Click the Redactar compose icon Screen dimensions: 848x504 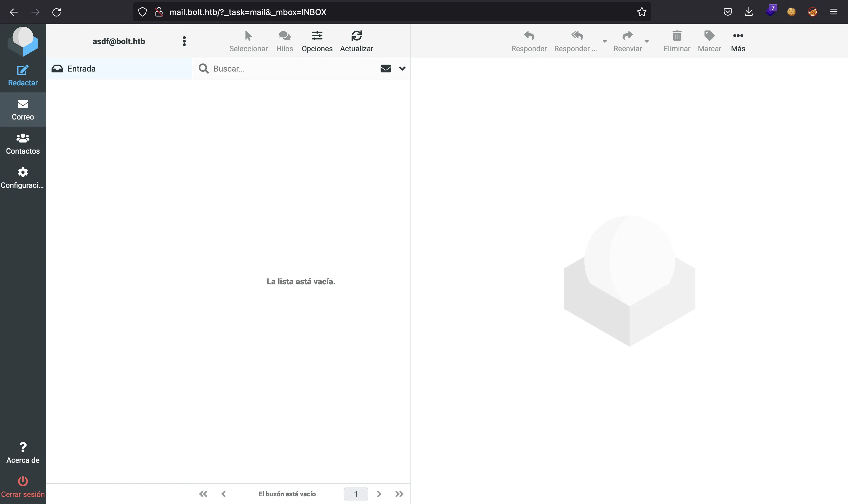23,70
